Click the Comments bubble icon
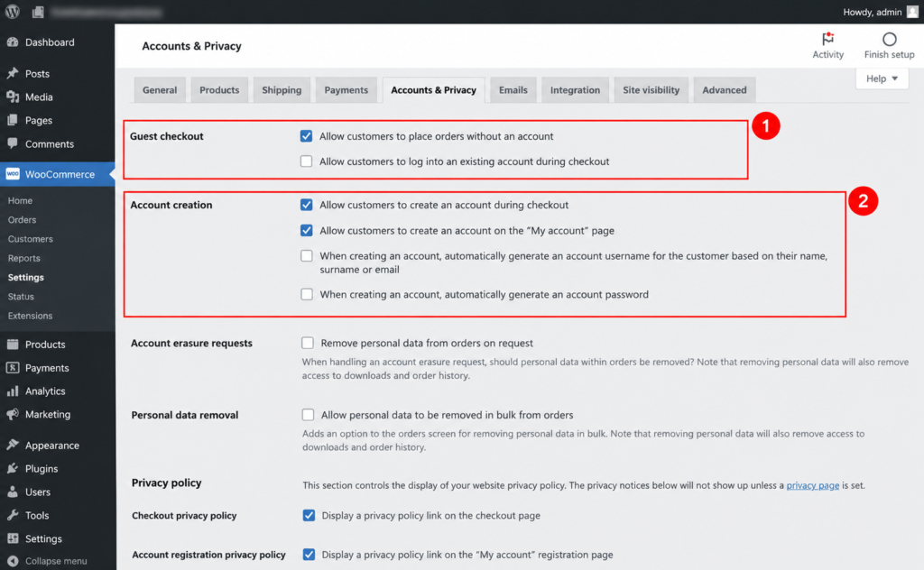The width and height of the screenshot is (924, 570). (13, 143)
